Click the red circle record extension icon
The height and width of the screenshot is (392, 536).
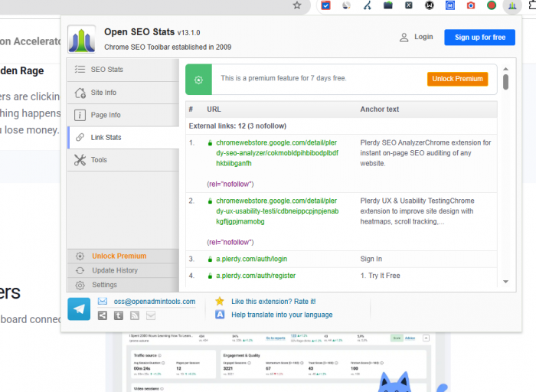[x=492, y=5]
